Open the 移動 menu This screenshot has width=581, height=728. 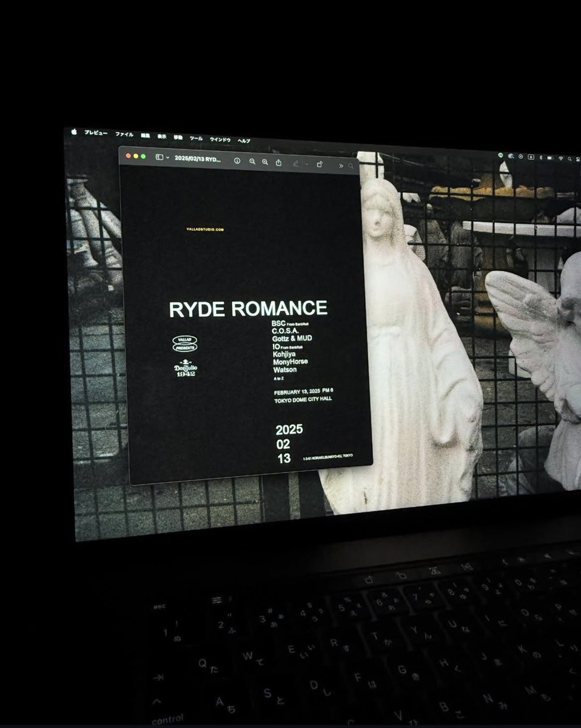(x=178, y=137)
